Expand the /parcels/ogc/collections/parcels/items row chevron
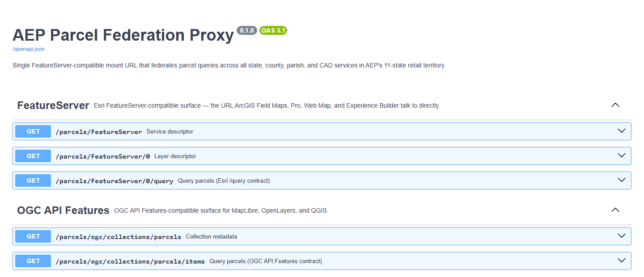Viewport: 644px width, 277px height. (x=621, y=260)
